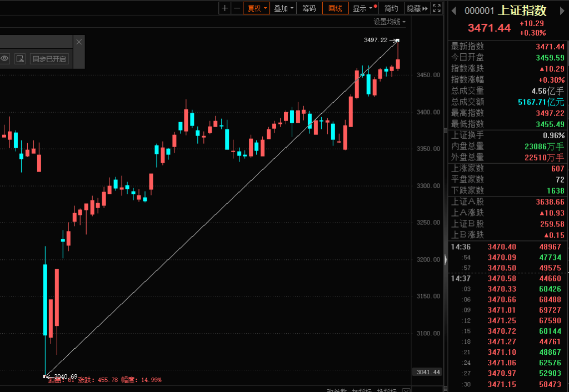
Task: Click the 平盘家数 value 72
Action: tap(560, 179)
